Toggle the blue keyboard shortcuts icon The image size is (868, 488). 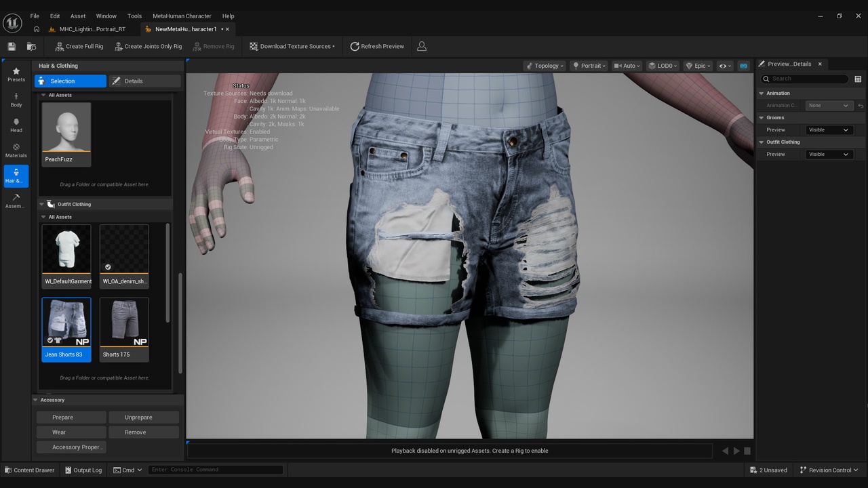[743, 66]
